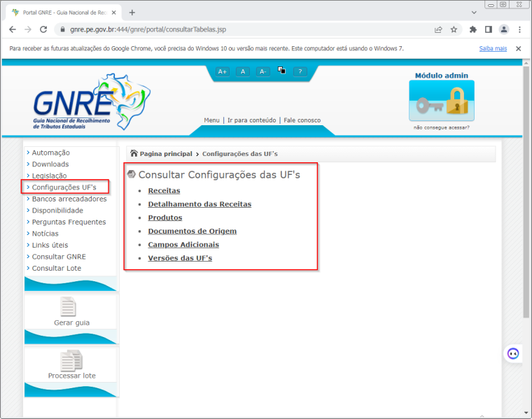Click Processar lote label
This screenshot has width=532, height=419.
pos(71,376)
